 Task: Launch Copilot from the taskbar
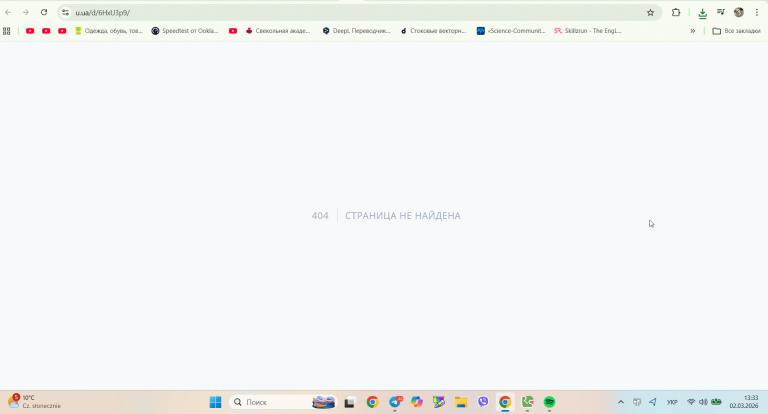[x=417, y=402]
